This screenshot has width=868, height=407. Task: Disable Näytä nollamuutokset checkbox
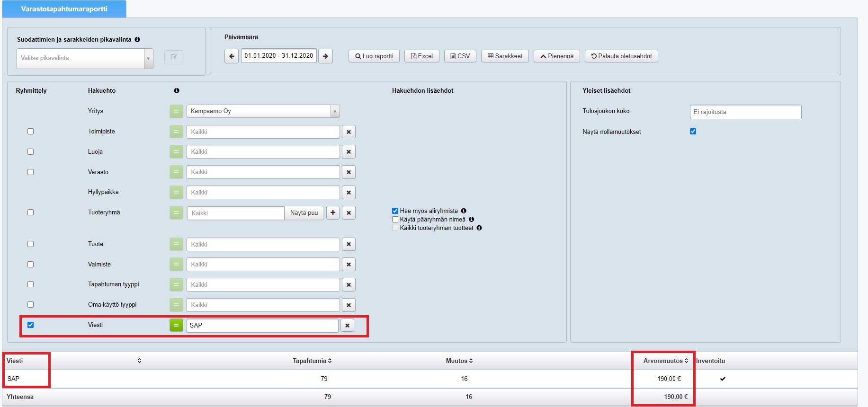[693, 132]
